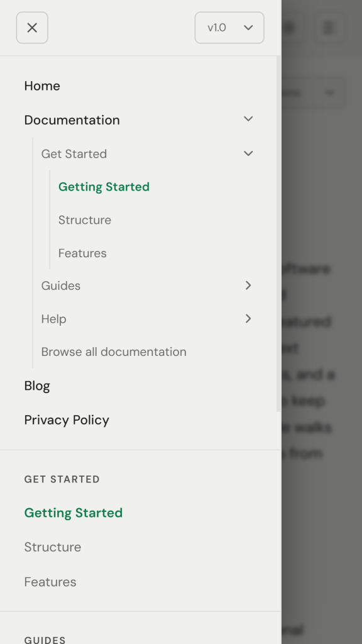Click Getting Started in the lower sidebar list
Screen dimensions: 362x644
coord(73,513)
